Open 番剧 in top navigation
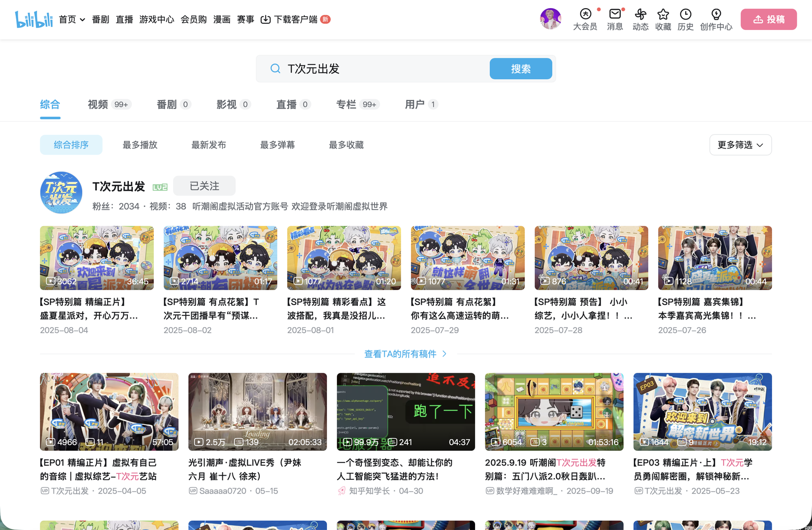This screenshot has height=530, width=812. click(100, 19)
